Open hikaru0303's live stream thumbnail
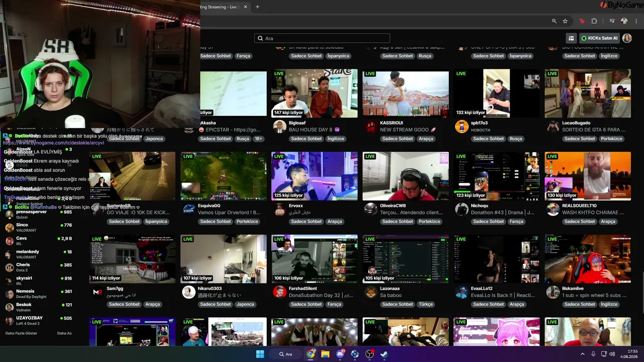Viewport: 644px width, 362px height. tap(223, 259)
